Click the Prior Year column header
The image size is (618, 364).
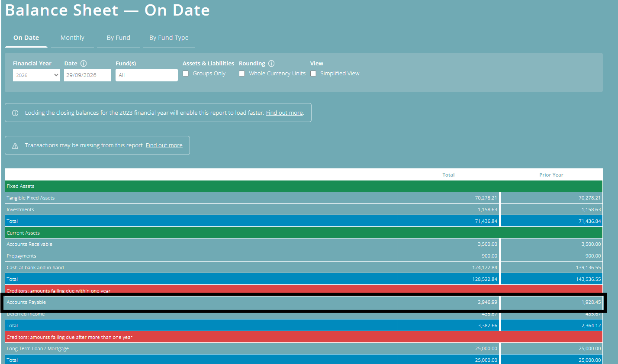(x=551, y=175)
